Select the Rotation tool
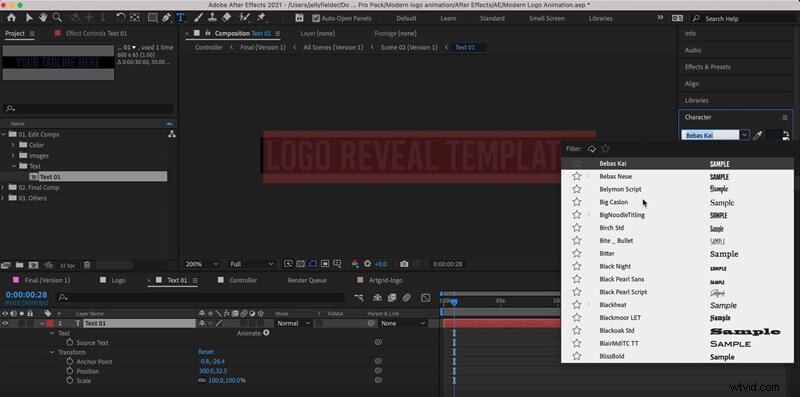800x397 pixels. click(120, 18)
